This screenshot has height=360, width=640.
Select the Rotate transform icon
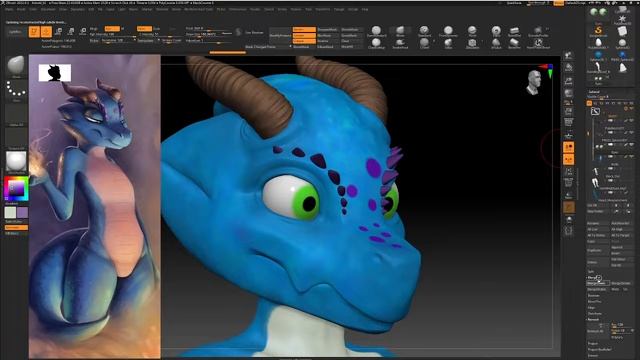click(x=83, y=31)
